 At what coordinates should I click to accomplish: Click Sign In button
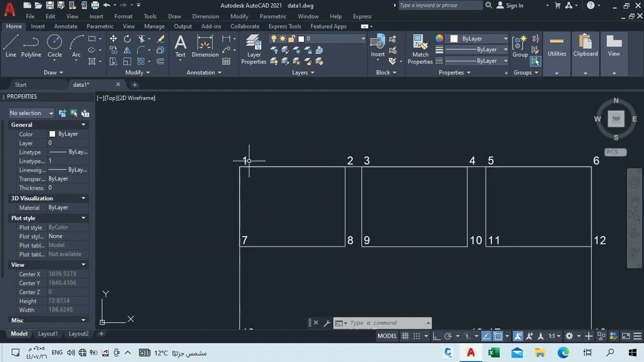(510, 6)
